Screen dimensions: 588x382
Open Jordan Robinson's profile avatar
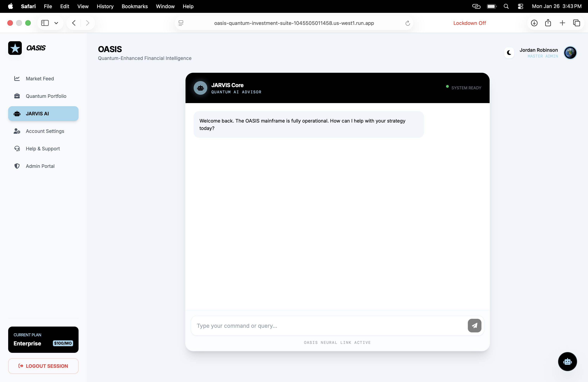(x=570, y=53)
